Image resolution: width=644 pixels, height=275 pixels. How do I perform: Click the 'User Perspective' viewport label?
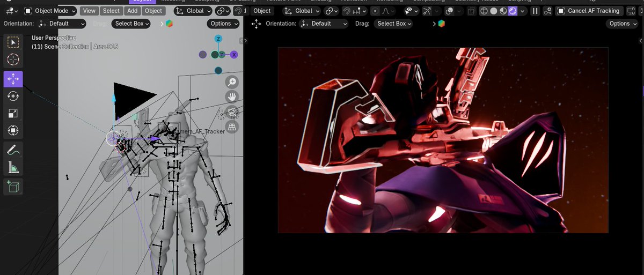pos(53,38)
